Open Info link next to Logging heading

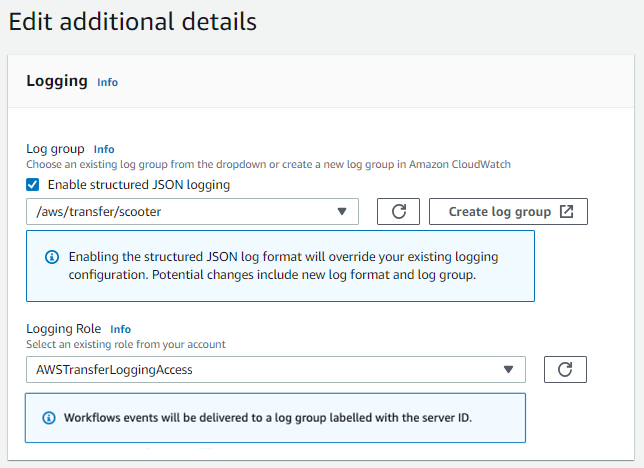click(107, 82)
